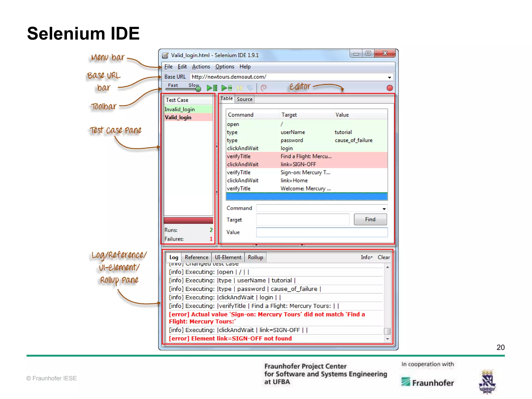
Task: Open the Actions menu
Action: 201,66
